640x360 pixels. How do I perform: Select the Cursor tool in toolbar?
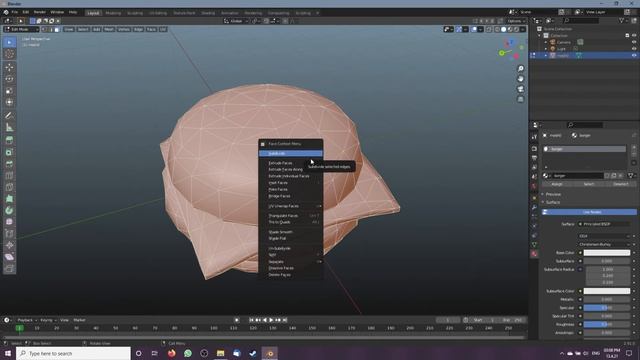coord(9,54)
